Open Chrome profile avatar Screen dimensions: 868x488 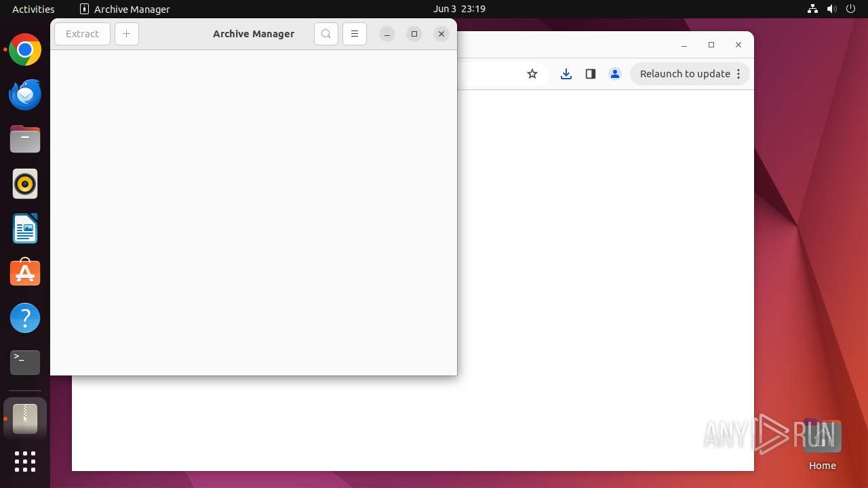click(615, 74)
